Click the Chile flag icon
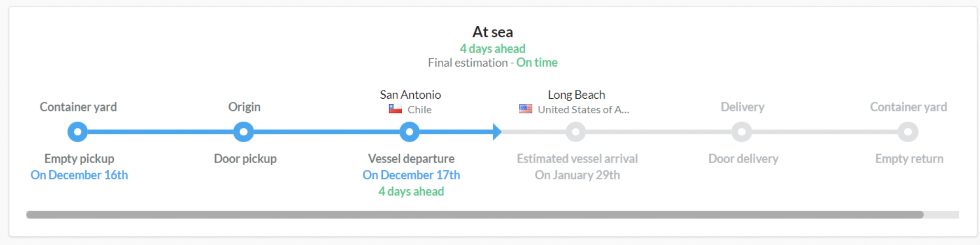The width and height of the screenshot is (980, 245). (395, 109)
